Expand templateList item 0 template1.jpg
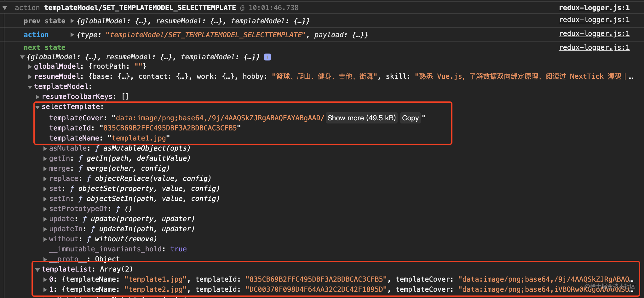Screen dimensions: 644x298 tap(45, 279)
